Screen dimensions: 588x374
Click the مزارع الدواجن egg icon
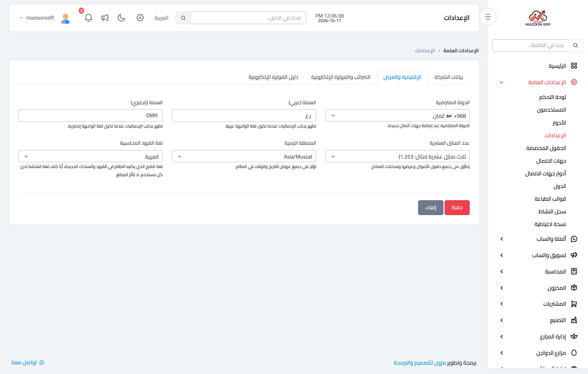point(574,353)
